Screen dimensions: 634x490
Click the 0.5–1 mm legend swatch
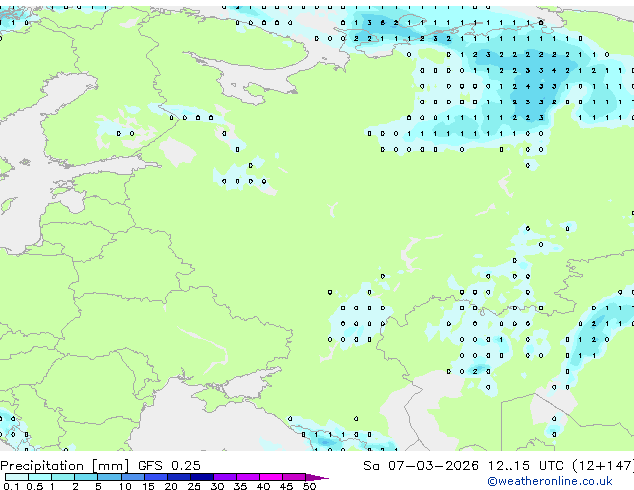click(40, 477)
